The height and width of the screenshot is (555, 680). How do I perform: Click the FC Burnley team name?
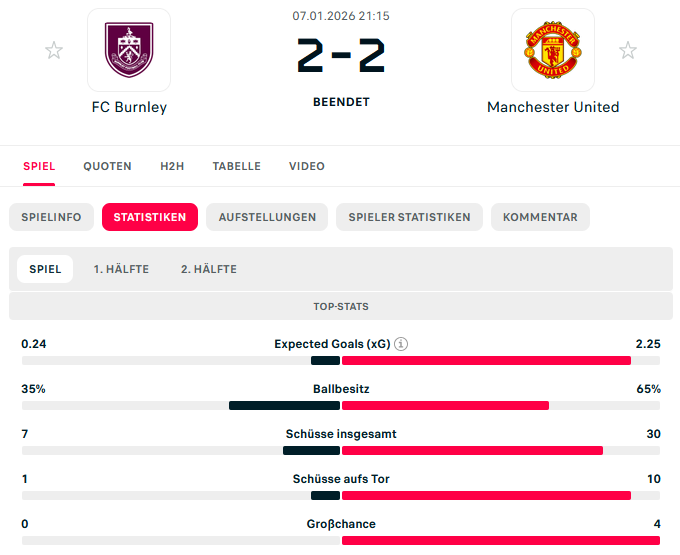tap(129, 107)
